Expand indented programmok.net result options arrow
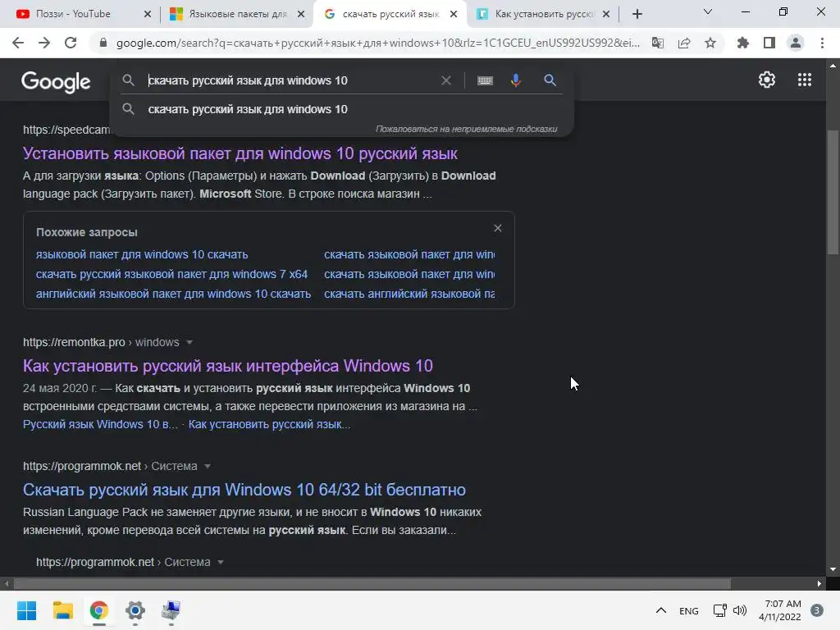This screenshot has height=630, width=840. click(220, 562)
